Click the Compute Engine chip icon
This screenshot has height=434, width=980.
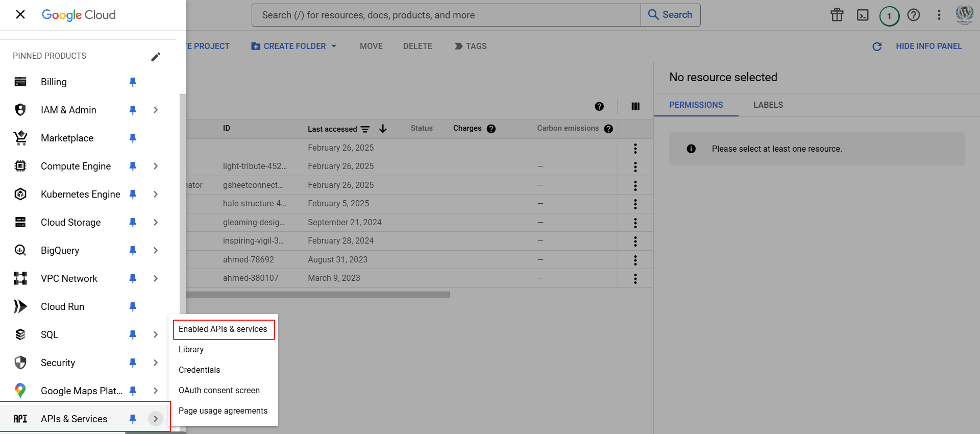(20, 166)
